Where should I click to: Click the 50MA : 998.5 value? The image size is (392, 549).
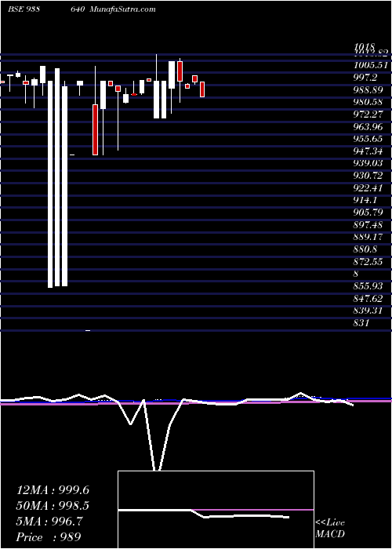pyautogui.click(x=53, y=506)
